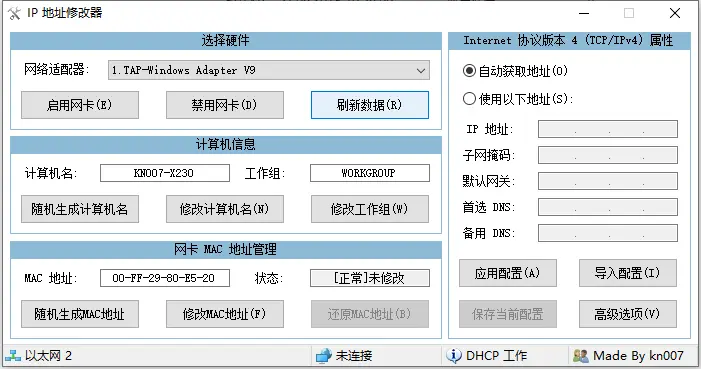The width and height of the screenshot is (701, 369).
Task: Click the 计算机信息 section header
Action: coord(226,144)
